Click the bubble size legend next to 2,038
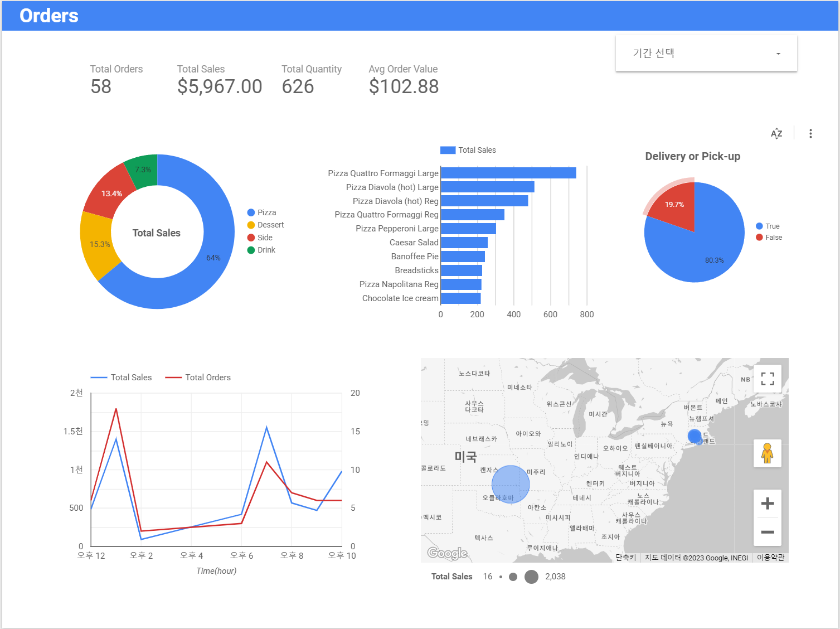The image size is (840, 629). [x=531, y=577]
